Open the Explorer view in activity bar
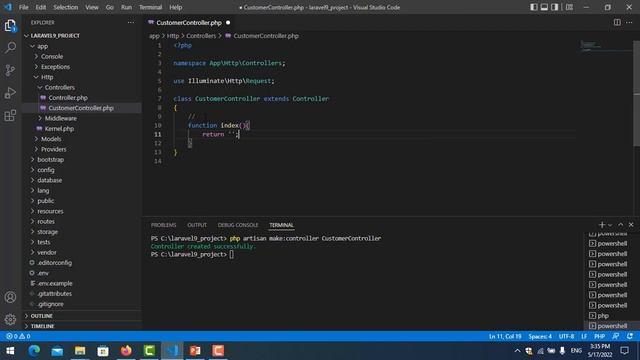 pos(10,26)
